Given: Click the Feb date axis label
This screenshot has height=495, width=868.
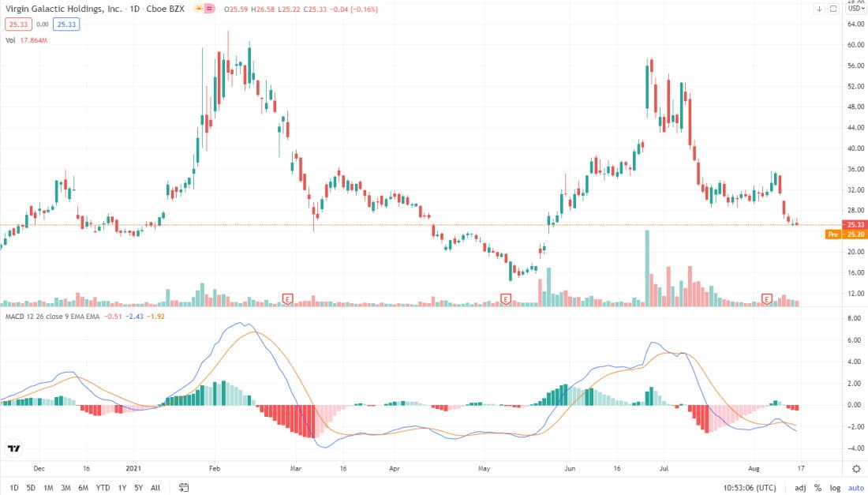Looking at the screenshot, I should [x=215, y=468].
